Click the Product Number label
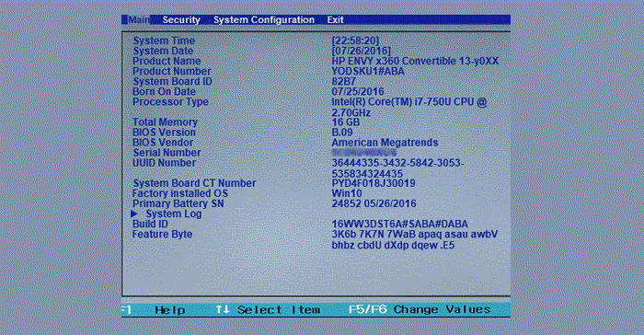The height and width of the screenshot is (335, 644). click(172, 71)
